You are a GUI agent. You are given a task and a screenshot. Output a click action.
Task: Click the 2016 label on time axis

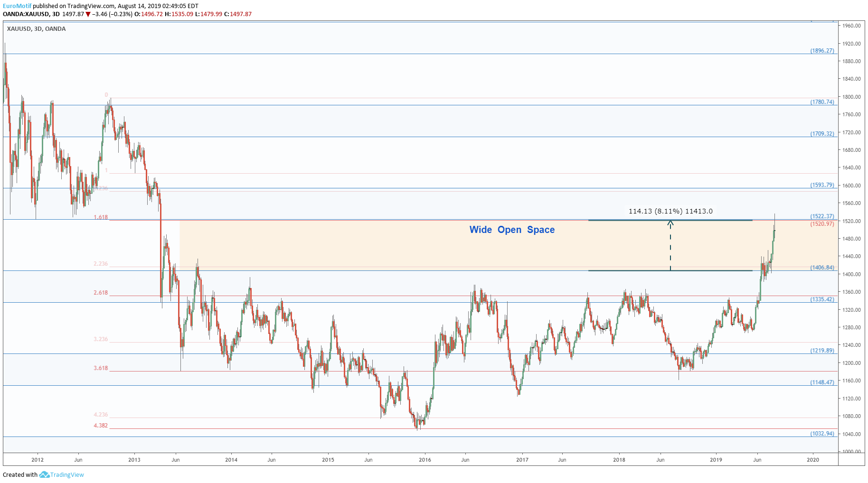[425, 460]
